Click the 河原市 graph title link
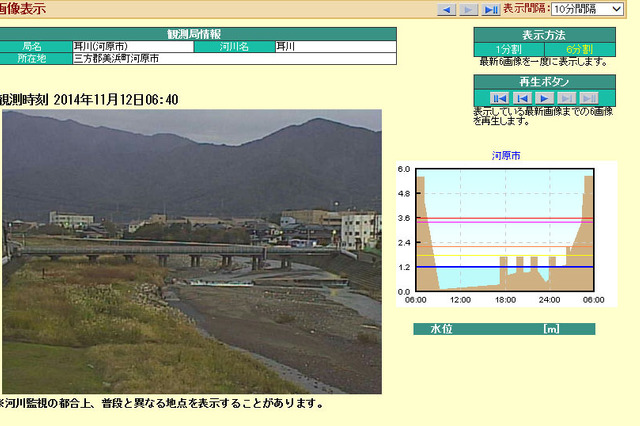Image resolution: width=640 pixels, height=426 pixels. 506,155
